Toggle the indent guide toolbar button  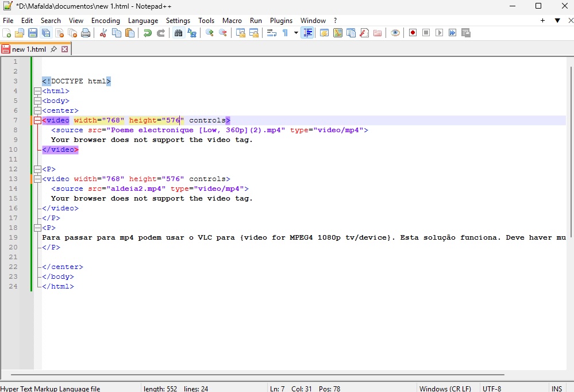tap(307, 33)
